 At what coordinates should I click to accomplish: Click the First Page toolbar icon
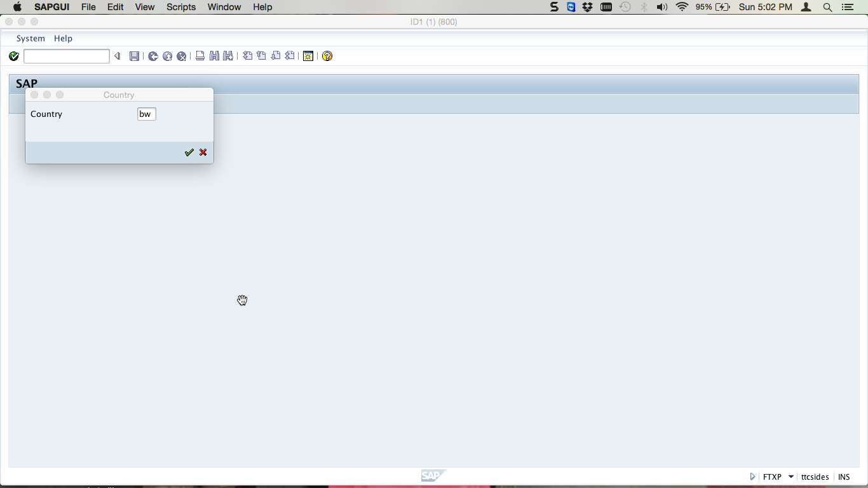pos(247,56)
